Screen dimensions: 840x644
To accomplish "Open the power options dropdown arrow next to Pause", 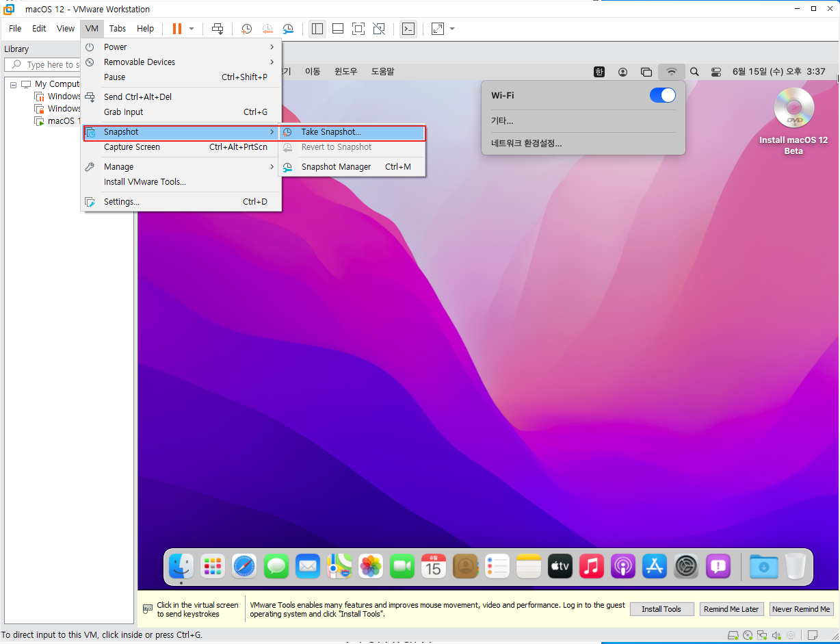I will click(192, 29).
